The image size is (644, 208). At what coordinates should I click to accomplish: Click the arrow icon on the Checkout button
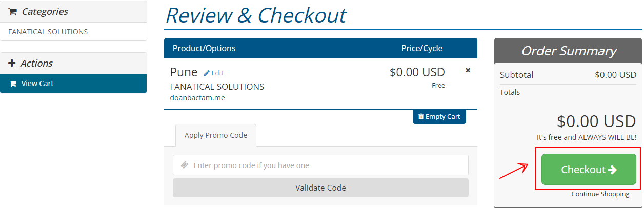[x=612, y=170]
